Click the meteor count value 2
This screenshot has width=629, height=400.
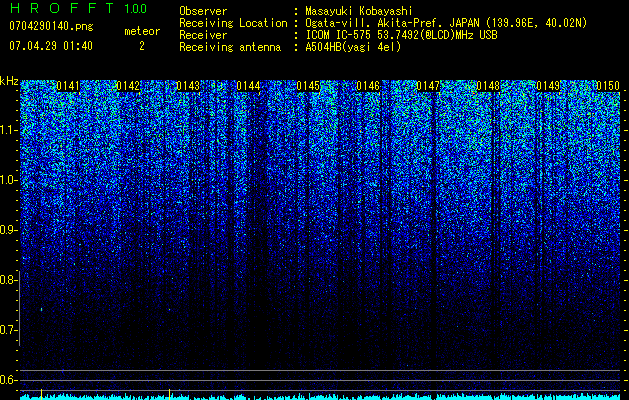click(142, 46)
